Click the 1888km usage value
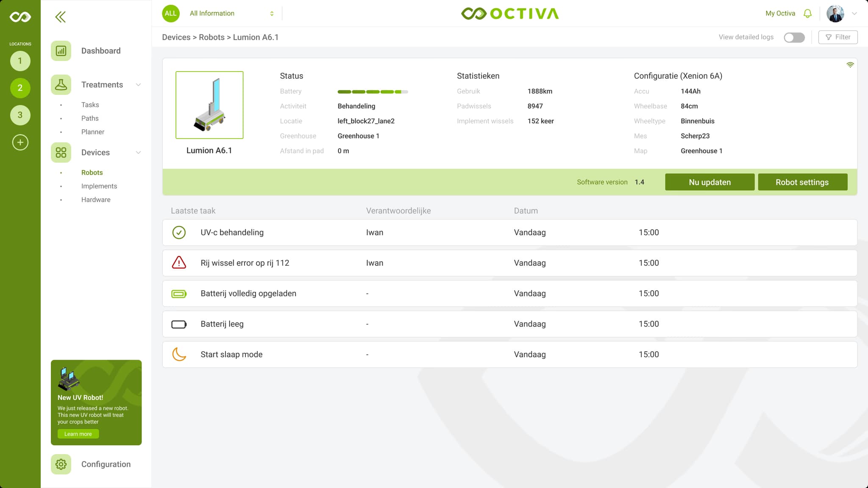This screenshot has width=868, height=488. [x=540, y=91]
